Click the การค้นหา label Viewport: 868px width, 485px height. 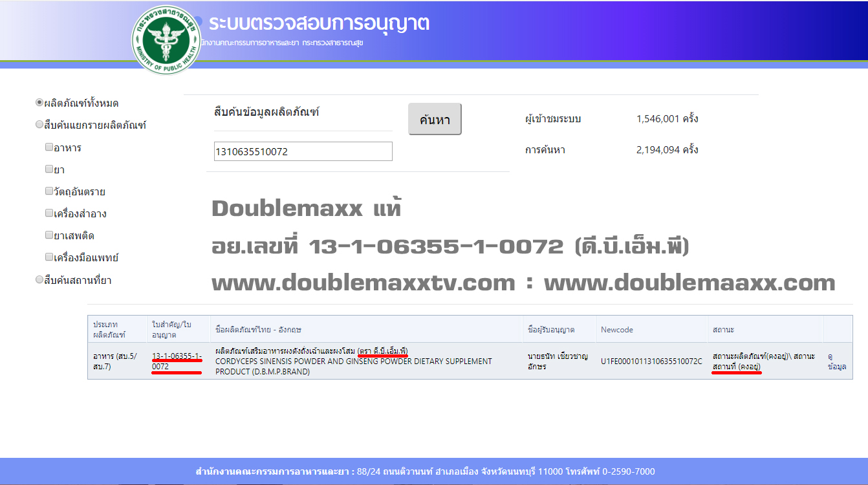pyautogui.click(x=545, y=150)
